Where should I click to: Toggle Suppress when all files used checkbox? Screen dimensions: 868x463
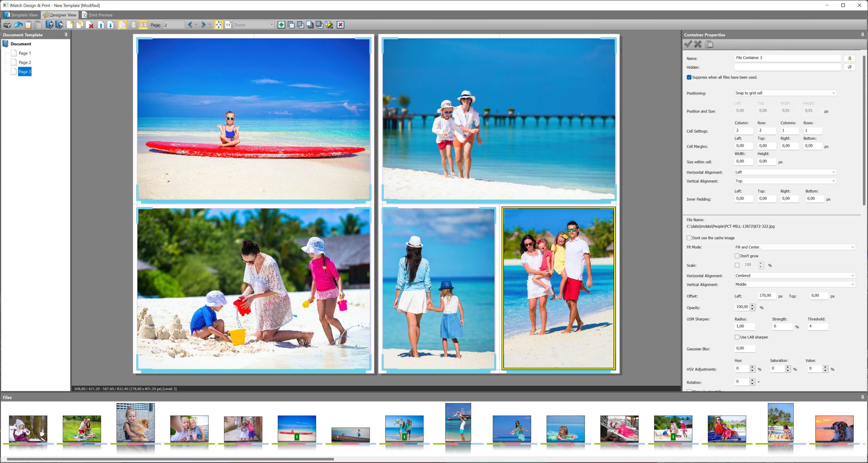pos(689,77)
